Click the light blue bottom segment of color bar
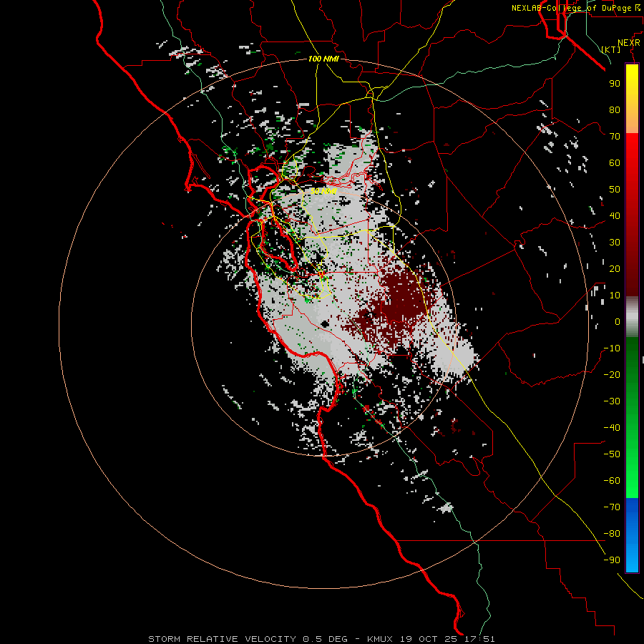Image resolution: width=644 pixels, height=644 pixels. 632,559
